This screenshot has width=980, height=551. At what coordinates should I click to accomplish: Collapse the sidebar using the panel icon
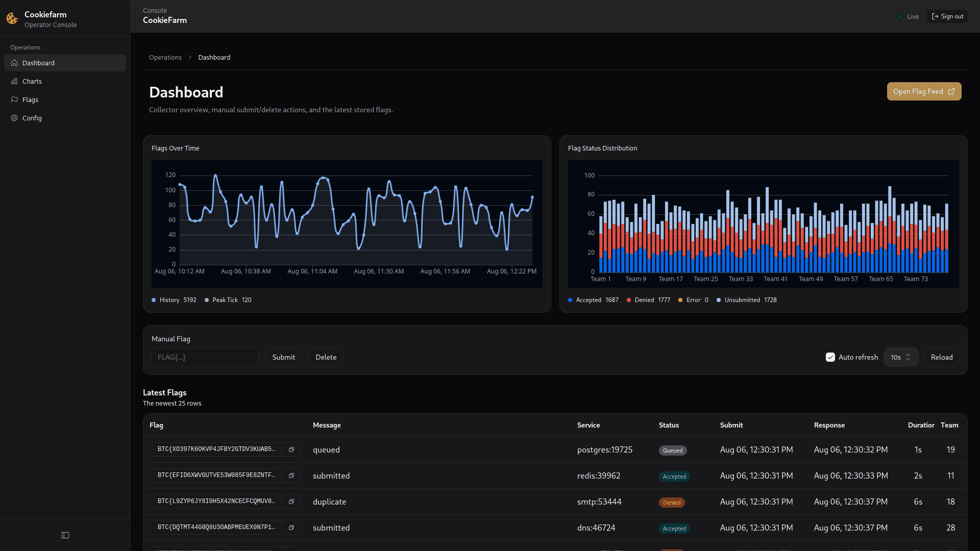pyautogui.click(x=65, y=535)
